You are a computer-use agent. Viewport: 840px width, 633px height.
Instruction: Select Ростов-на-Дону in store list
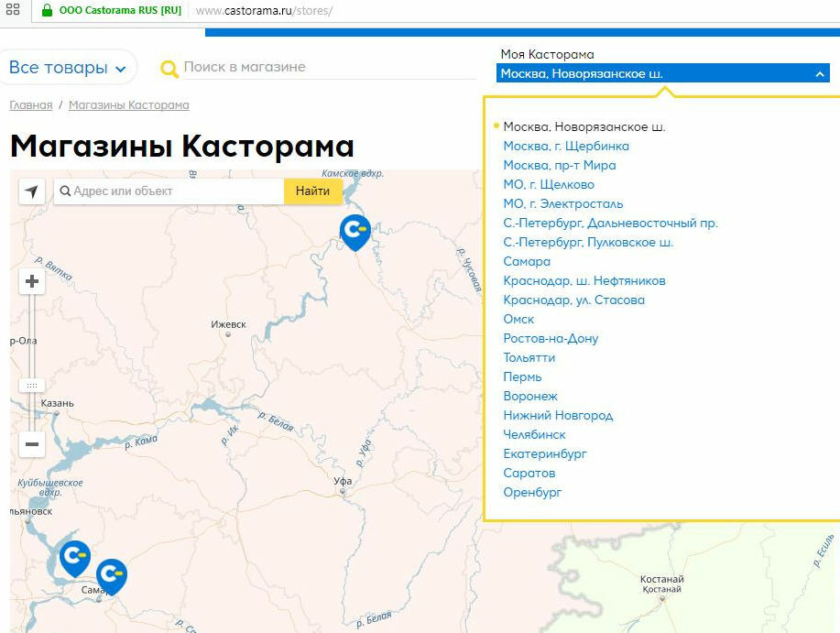551,339
